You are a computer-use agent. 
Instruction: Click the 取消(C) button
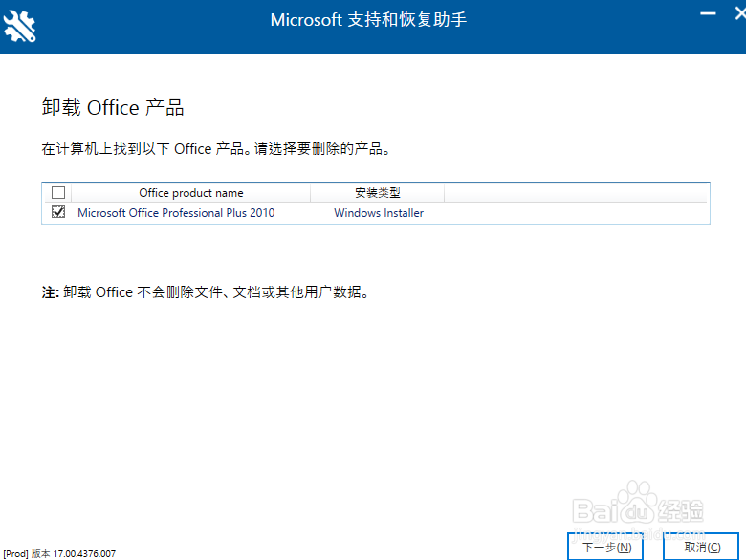coord(701,548)
